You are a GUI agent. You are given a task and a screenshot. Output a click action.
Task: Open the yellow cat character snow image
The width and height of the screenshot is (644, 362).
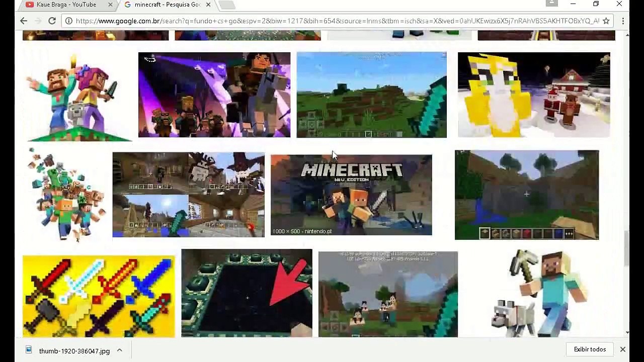click(534, 95)
